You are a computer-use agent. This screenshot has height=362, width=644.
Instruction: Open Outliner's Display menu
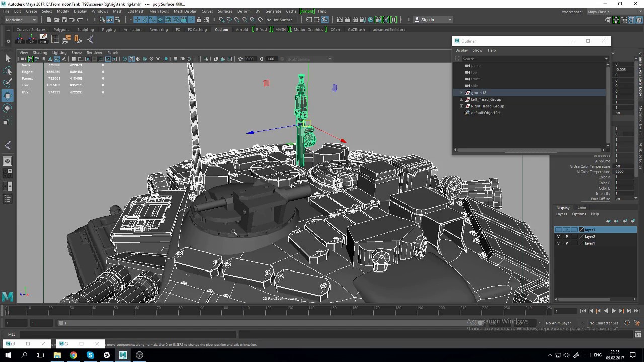tap(461, 50)
